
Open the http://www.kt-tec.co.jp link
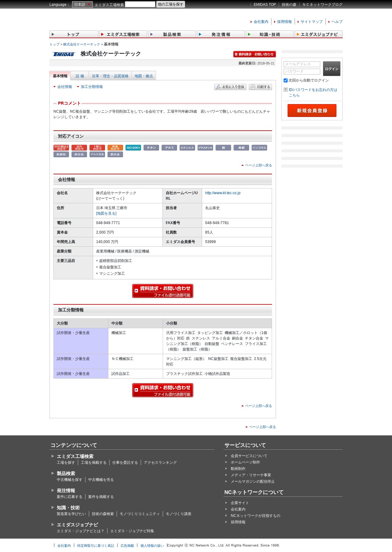[x=223, y=193]
